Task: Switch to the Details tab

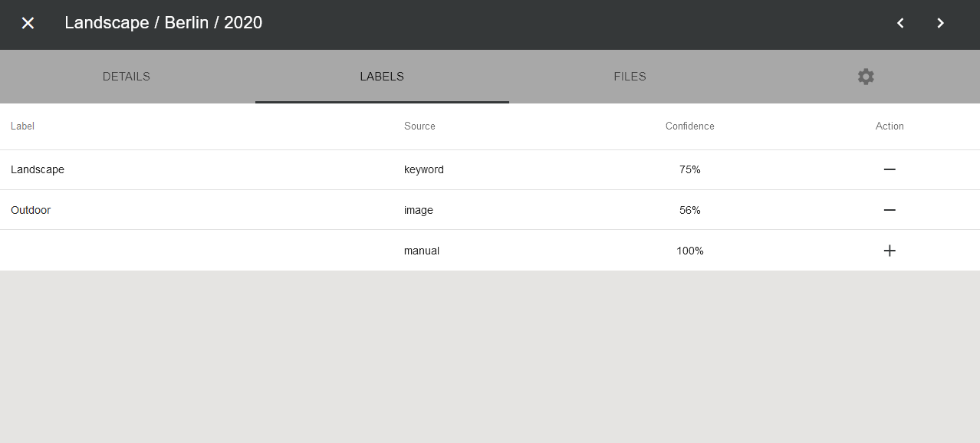Action: 126,77
